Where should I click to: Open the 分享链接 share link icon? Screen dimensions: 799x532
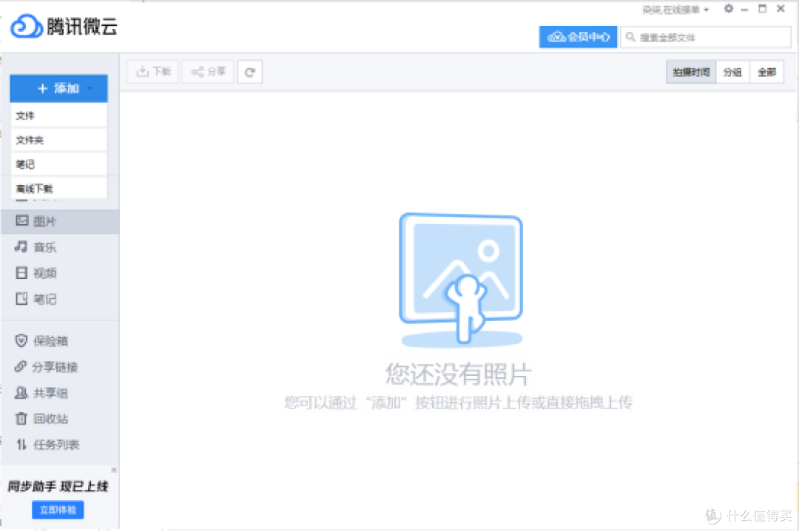pyautogui.click(x=21, y=366)
